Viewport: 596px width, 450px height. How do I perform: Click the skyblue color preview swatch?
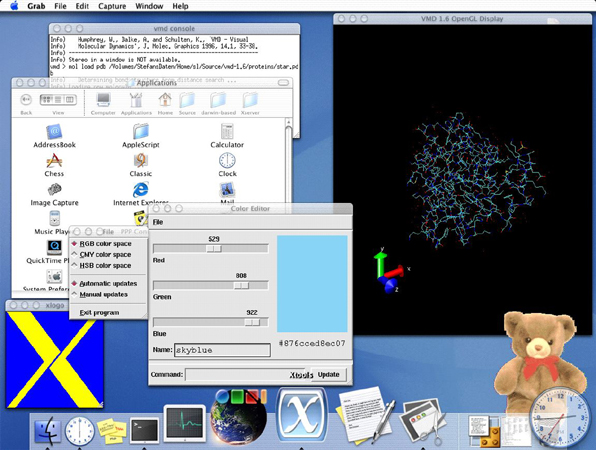pos(312,284)
